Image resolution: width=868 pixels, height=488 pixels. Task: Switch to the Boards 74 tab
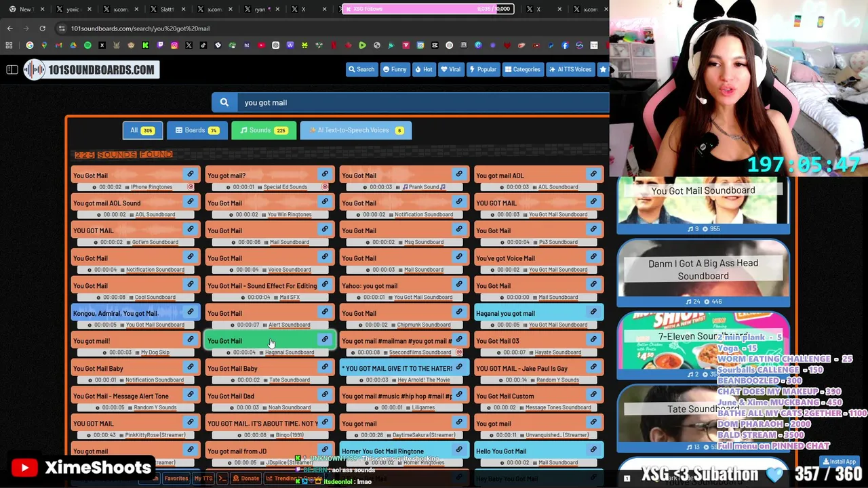[x=197, y=130]
